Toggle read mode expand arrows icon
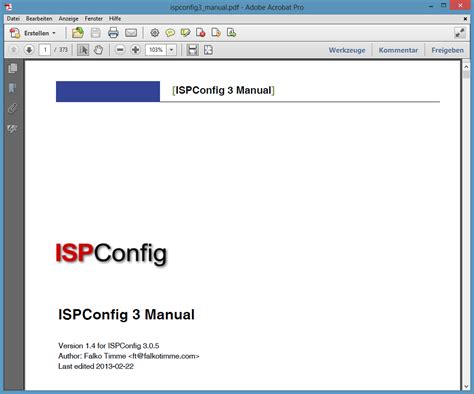474x394 pixels. point(460,33)
